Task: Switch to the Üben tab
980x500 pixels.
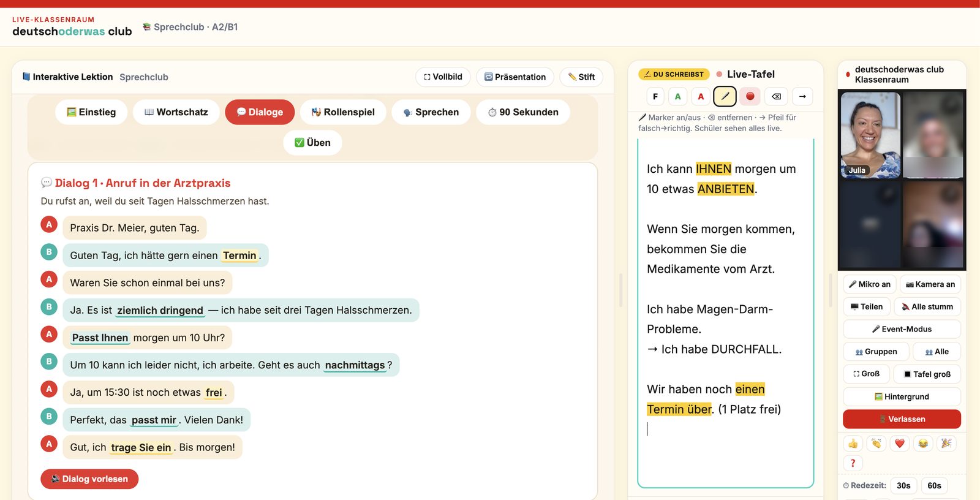Action: pos(312,143)
